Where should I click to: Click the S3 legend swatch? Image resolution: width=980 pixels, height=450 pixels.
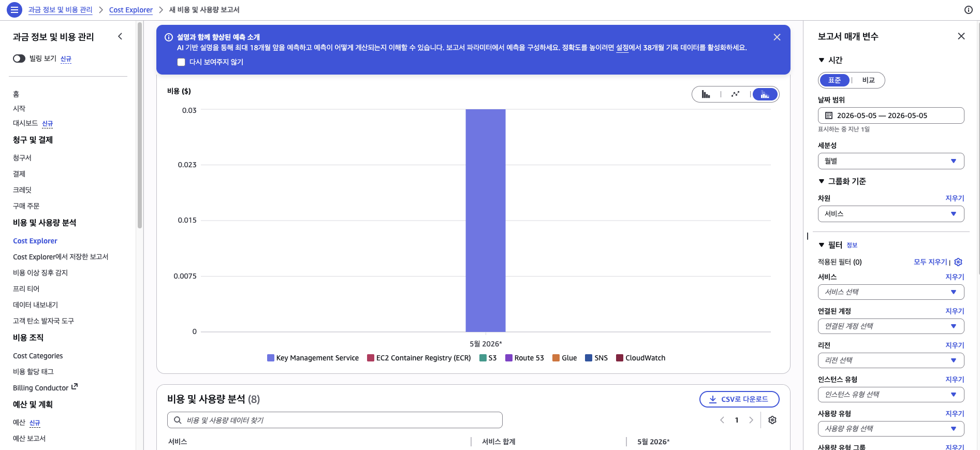pos(483,358)
